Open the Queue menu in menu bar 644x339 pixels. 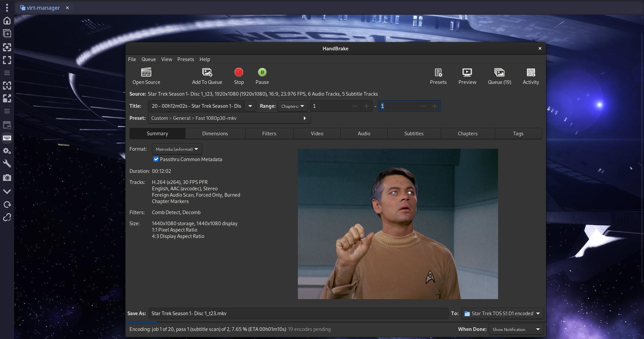click(148, 59)
